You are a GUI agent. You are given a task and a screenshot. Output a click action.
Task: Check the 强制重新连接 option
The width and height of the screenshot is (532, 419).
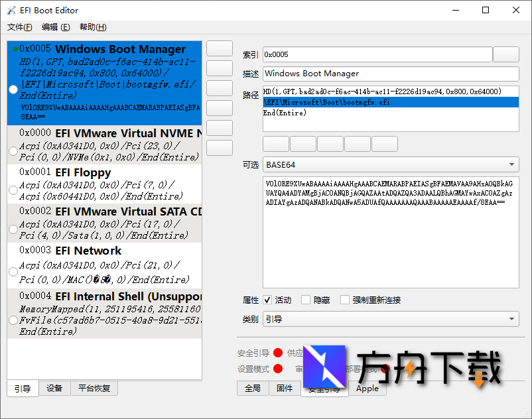(x=345, y=300)
